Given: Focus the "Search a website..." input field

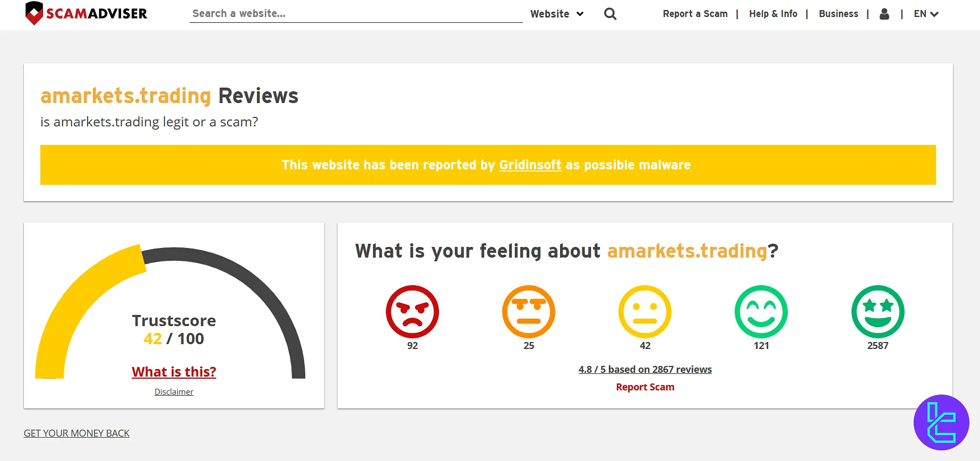Looking at the screenshot, I should coord(356,14).
